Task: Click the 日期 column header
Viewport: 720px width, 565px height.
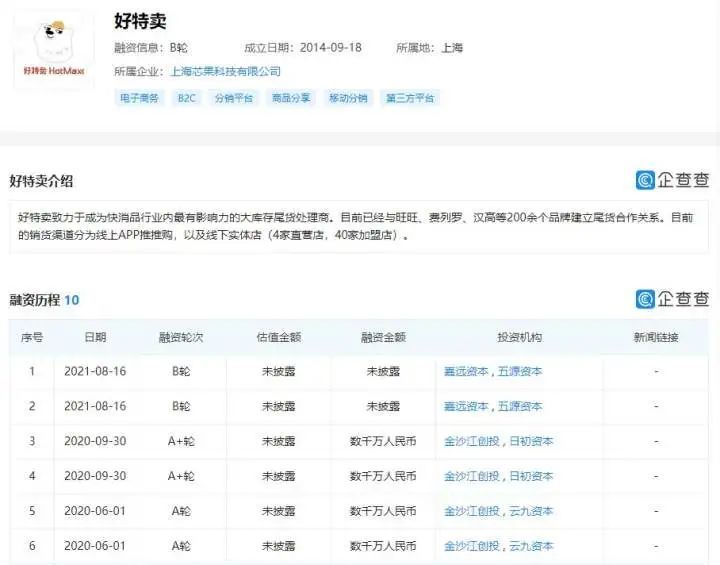Action: pyautogui.click(x=95, y=337)
